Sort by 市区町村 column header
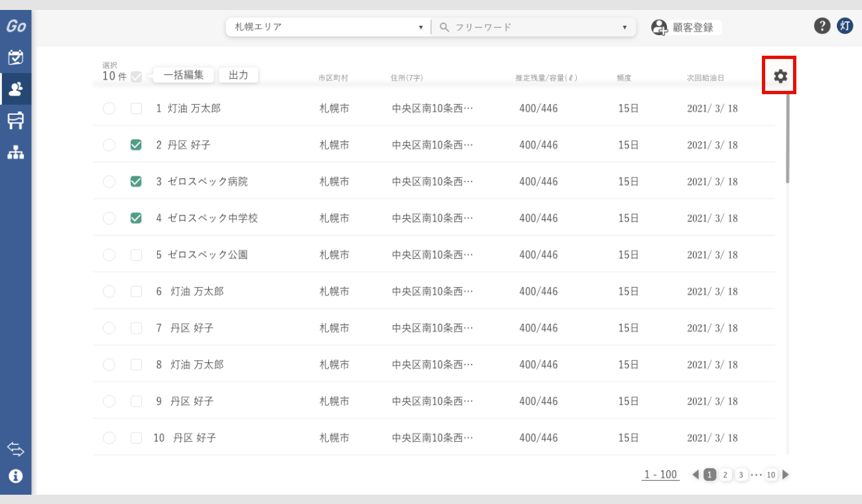Image resolution: width=862 pixels, height=504 pixels. 333,78
